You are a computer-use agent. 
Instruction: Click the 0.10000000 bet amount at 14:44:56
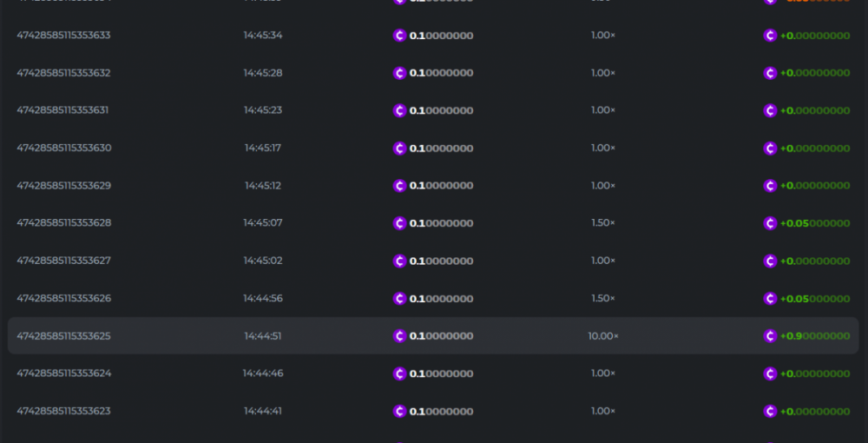click(x=441, y=299)
